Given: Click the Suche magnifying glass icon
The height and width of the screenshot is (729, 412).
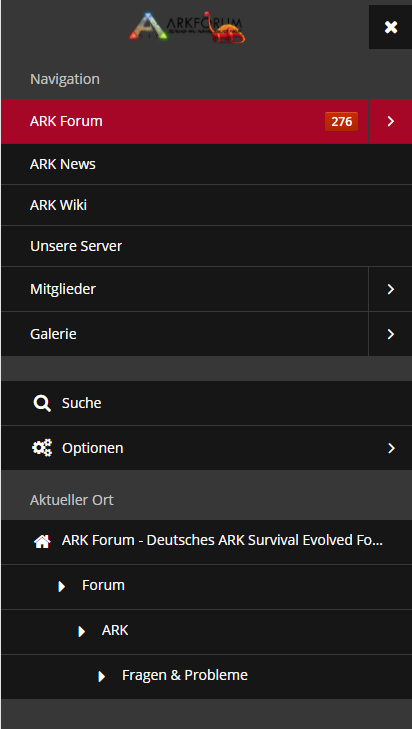Looking at the screenshot, I should coord(42,403).
